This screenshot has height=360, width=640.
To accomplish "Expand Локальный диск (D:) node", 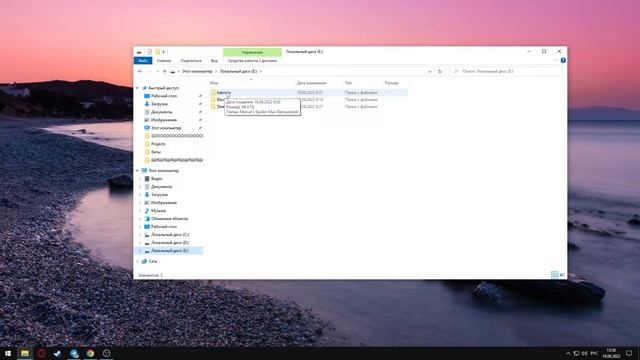I will pyautogui.click(x=140, y=243).
